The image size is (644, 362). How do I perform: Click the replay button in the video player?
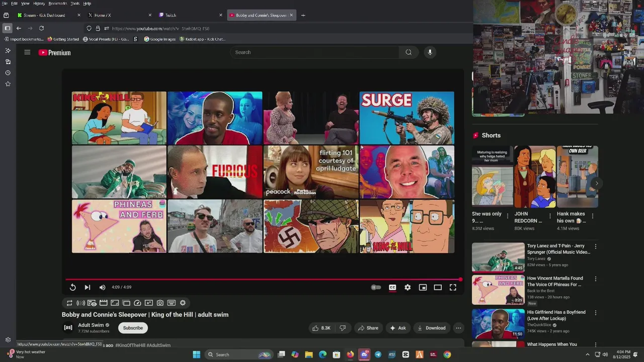tap(72, 287)
